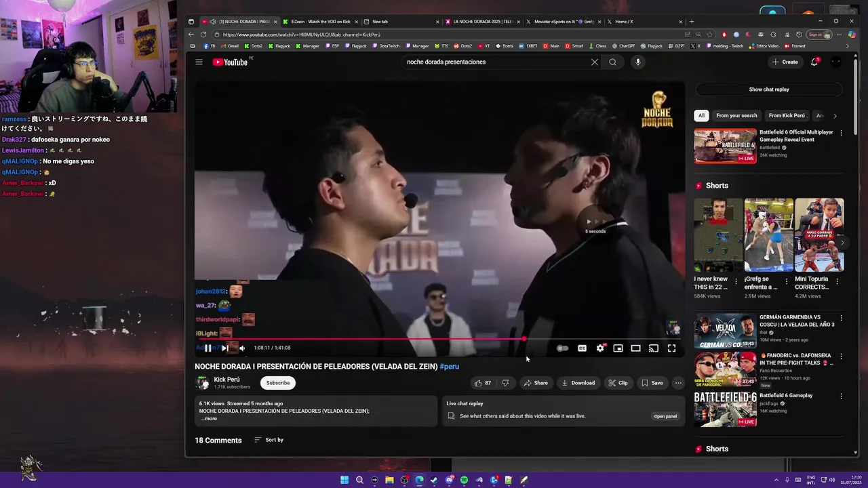Open a new browser tab

692,22
